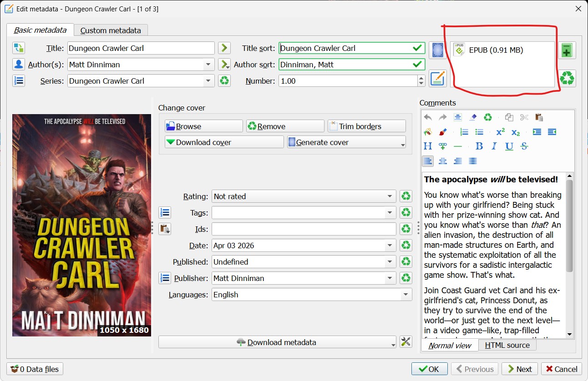The image size is (588, 381).
Task: Expand the Tags dropdown
Action: click(x=390, y=213)
